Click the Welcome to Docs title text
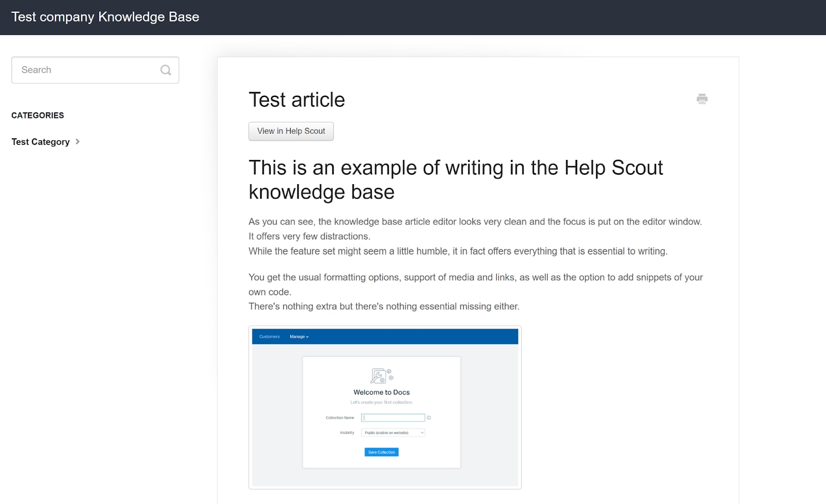 tap(381, 392)
